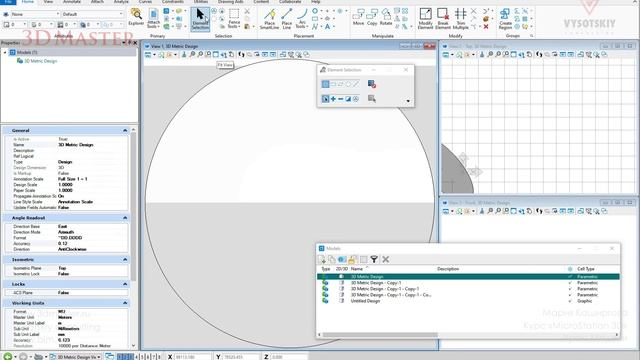Image resolution: width=640 pixels, height=360 pixels.
Task: Activate the Element Selection tool
Action: (x=200, y=19)
